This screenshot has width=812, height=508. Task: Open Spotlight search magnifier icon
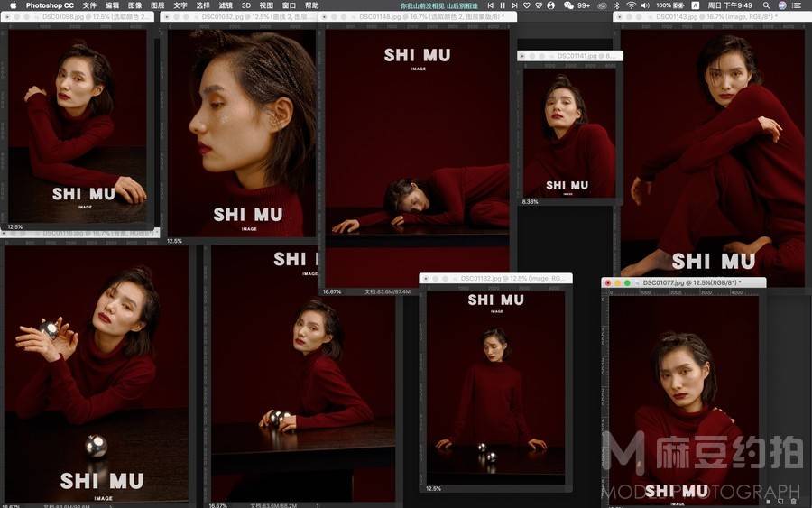click(x=766, y=5)
